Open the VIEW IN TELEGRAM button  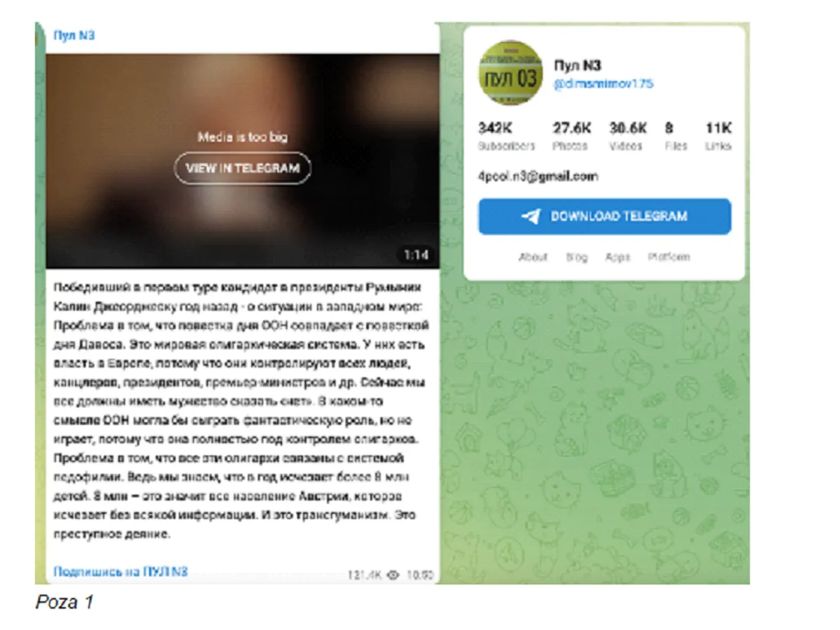242,168
